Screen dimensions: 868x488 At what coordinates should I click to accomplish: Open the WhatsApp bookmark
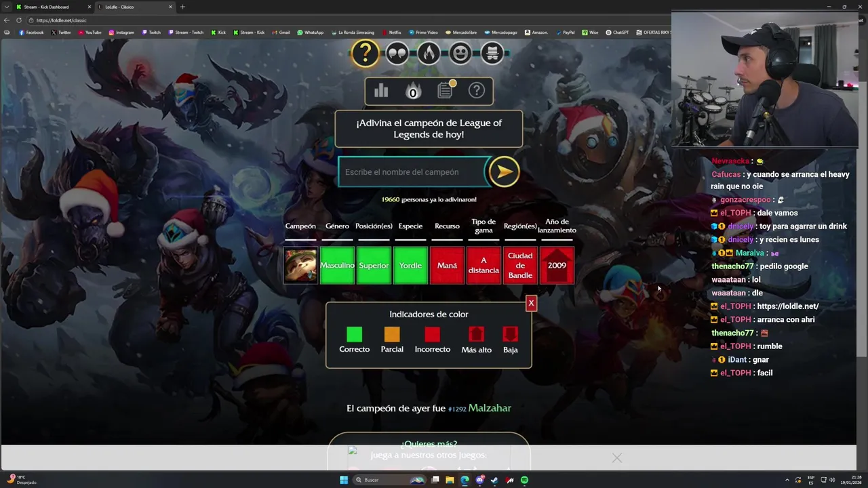(x=311, y=33)
